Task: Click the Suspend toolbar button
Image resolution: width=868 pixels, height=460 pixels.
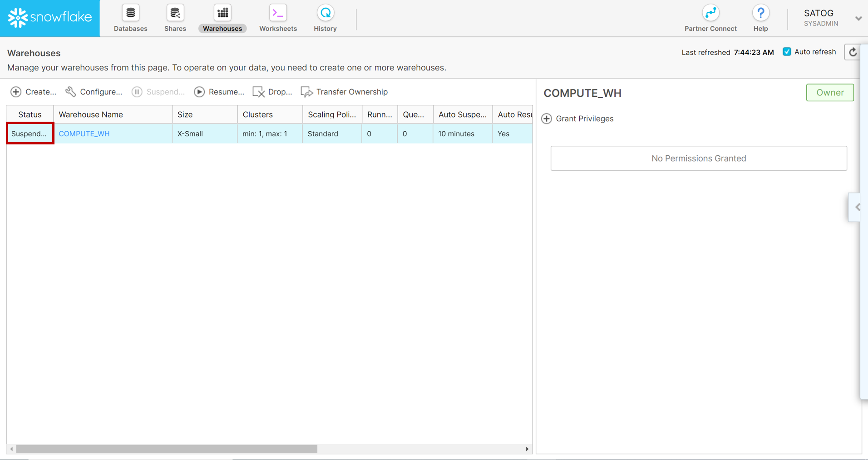Action: 158,92
